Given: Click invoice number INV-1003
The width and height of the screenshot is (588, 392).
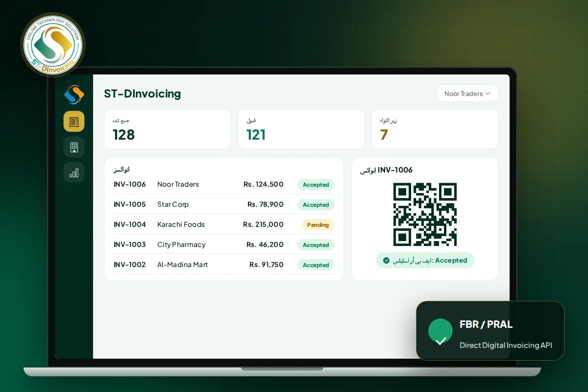Looking at the screenshot, I should (x=130, y=245).
